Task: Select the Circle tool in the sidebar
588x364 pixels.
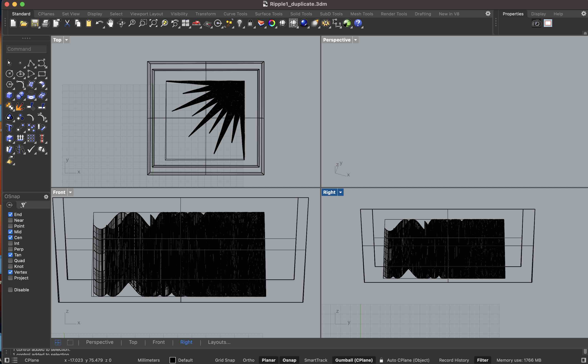Action: point(9,74)
